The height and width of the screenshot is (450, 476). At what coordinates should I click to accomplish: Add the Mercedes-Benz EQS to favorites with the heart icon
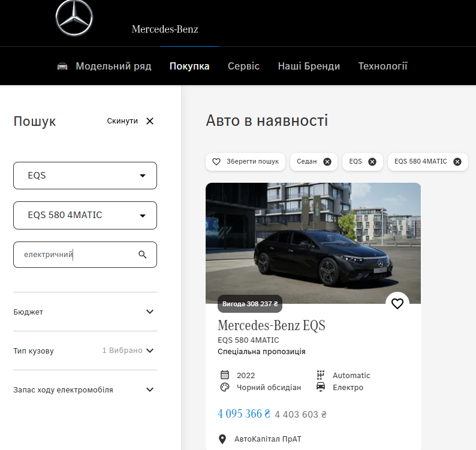point(397,304)
